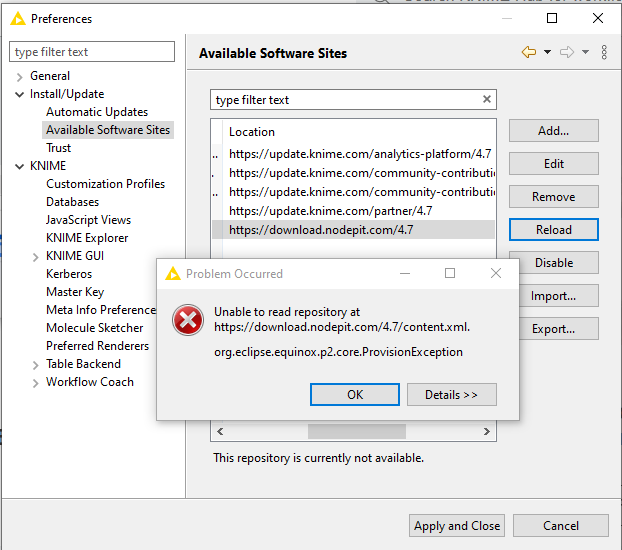Maximize the Preferences window
Screen dimensions: 622x550
552,18
